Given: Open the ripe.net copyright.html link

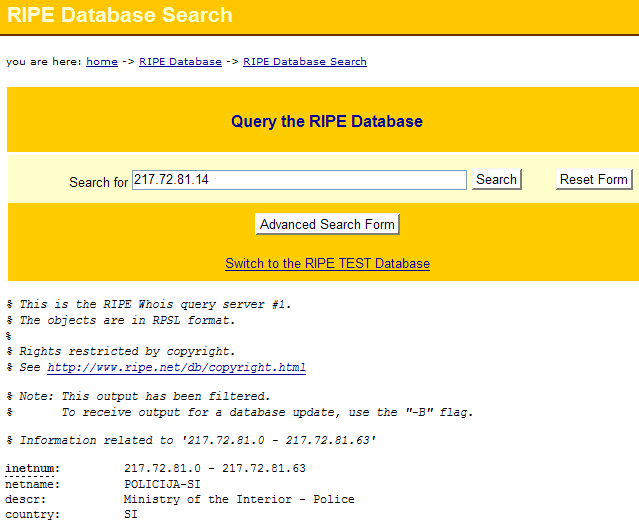Looking at the screenshot, I should pyautogui.click(x=176, y=368).
